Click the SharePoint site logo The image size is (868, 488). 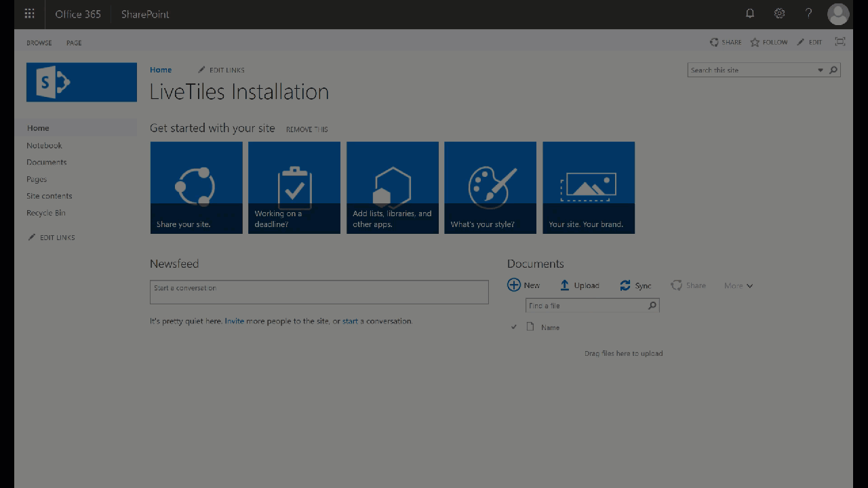[x=81, y=82]
